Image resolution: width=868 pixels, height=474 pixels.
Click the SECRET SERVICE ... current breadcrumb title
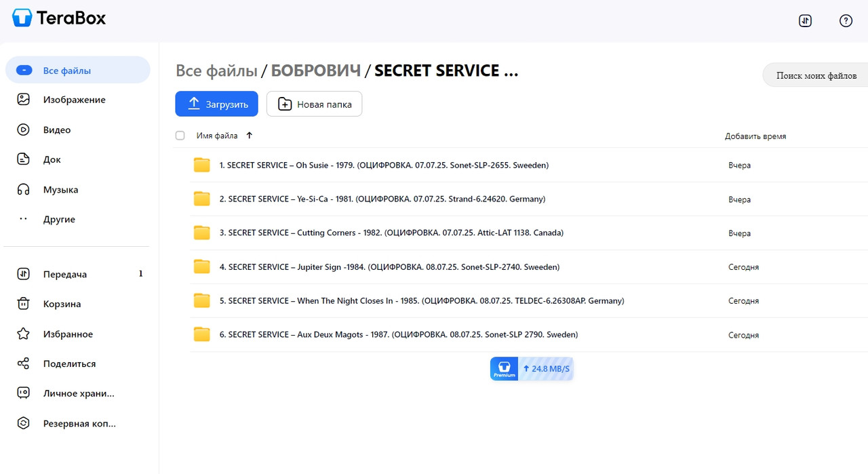tap(446, 71)
